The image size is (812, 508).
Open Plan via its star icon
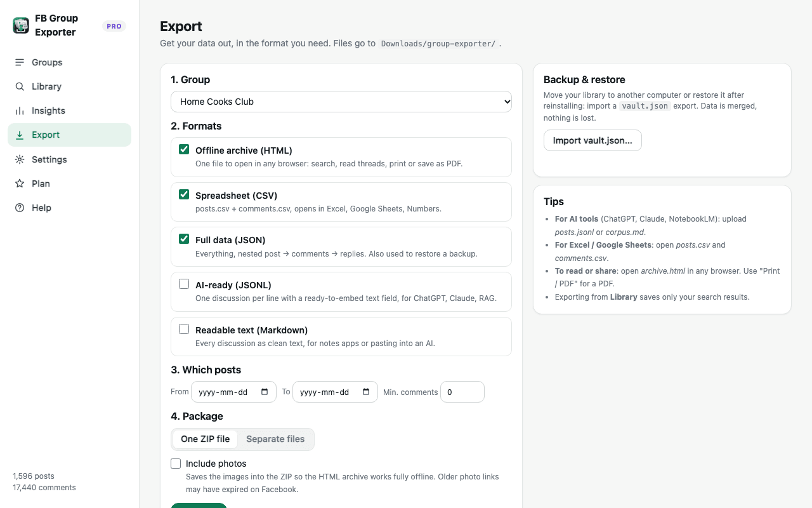20,184
